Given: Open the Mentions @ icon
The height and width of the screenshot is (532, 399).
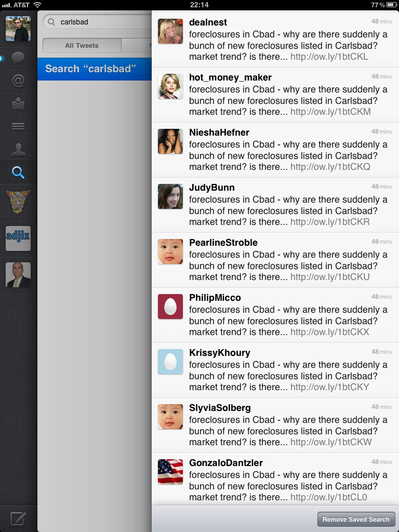Looking at the screenshot, I should [x=18, y=81].
